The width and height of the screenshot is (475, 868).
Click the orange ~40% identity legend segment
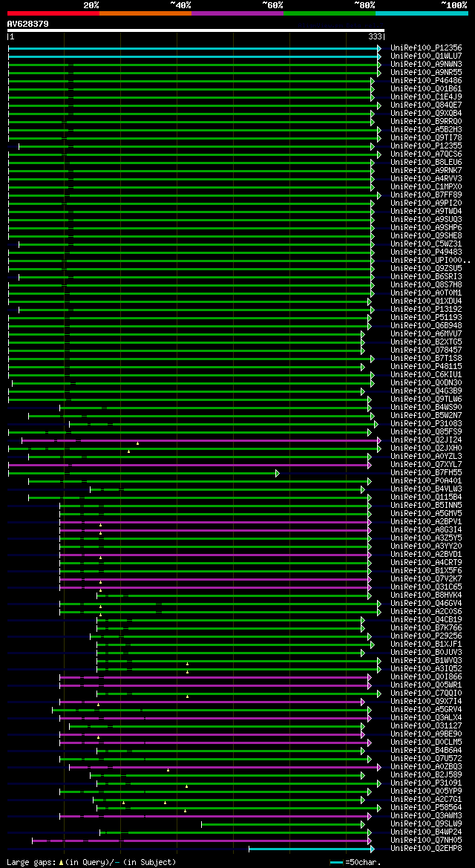click(145, 13)
